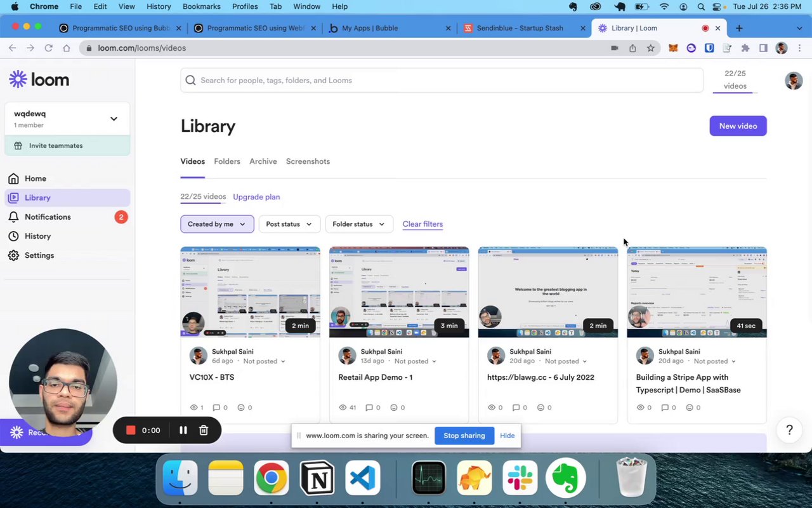The width and height of the screenshot is (812, 508).
Task: Open Slack from the dock
Action: pos(520,478)
